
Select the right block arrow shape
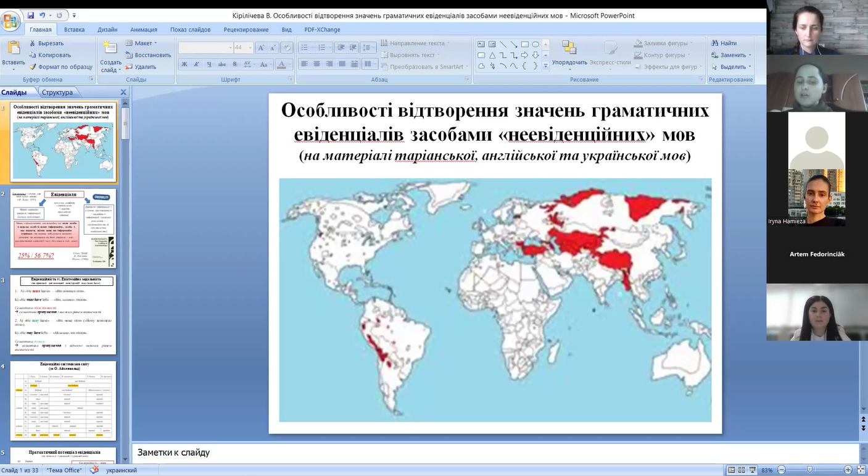(x=525, y=55)
